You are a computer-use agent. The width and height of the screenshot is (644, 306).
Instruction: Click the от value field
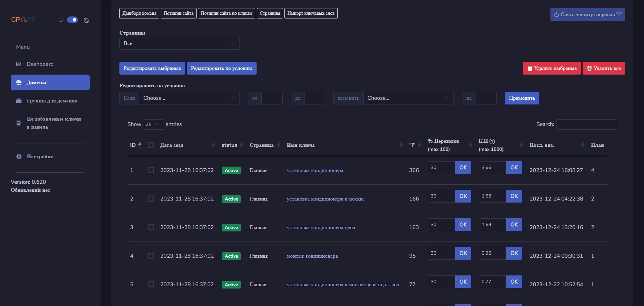coord(272,98)
